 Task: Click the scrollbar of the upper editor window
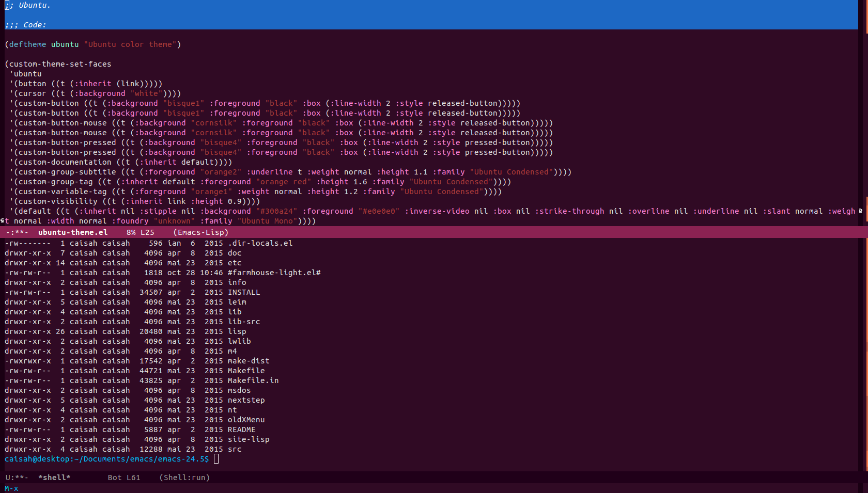(863, 103)
